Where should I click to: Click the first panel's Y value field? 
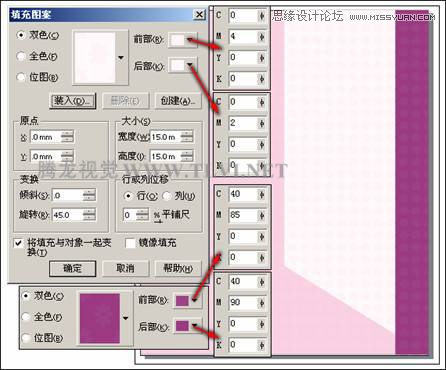(243, 57)
